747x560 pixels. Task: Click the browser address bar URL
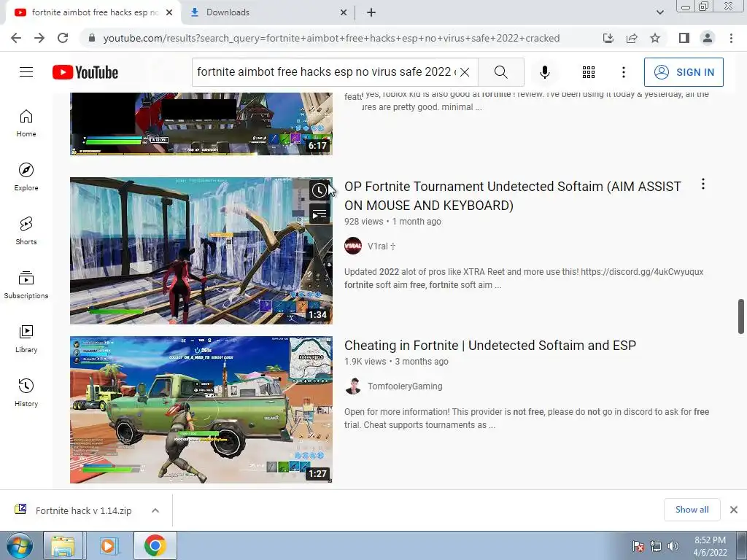pos(332,38)
